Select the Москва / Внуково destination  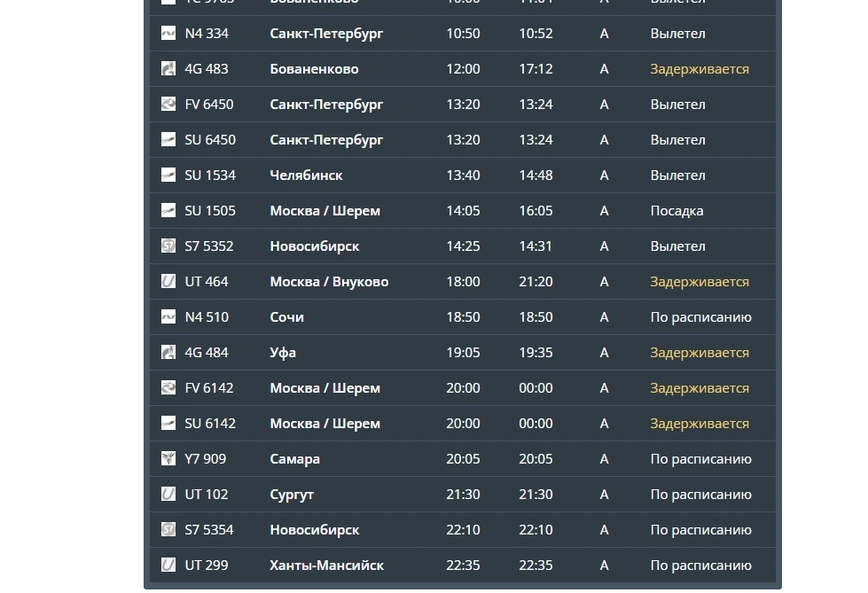point(329,281)
